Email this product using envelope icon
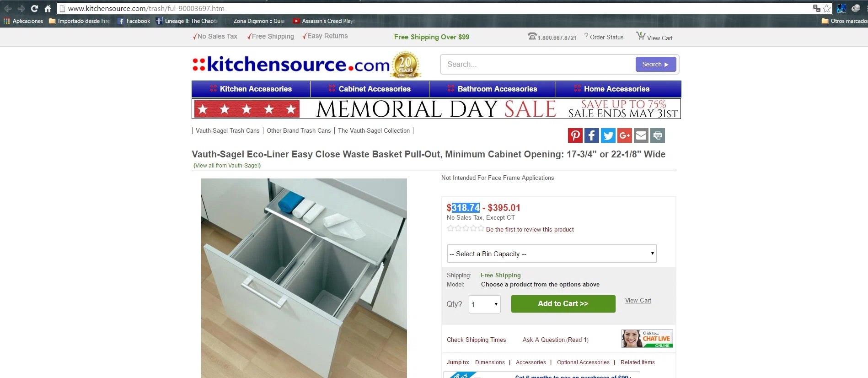868x378 pixels. (641, 135)
